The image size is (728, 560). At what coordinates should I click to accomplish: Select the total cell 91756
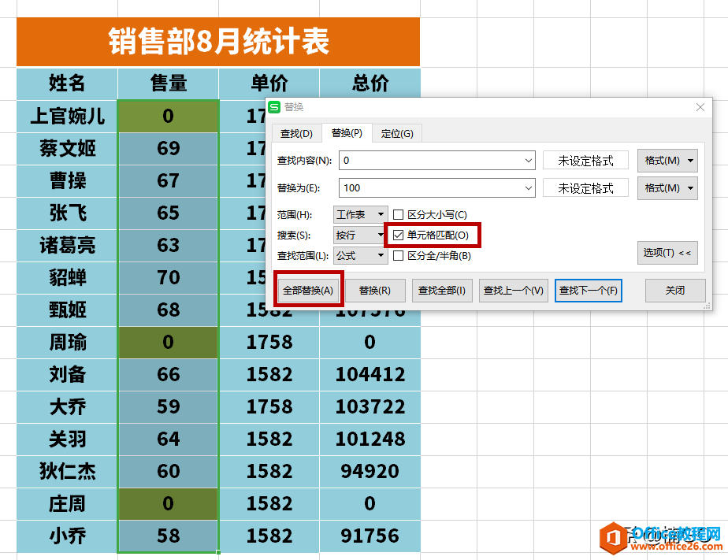click(x=370, y=536)
